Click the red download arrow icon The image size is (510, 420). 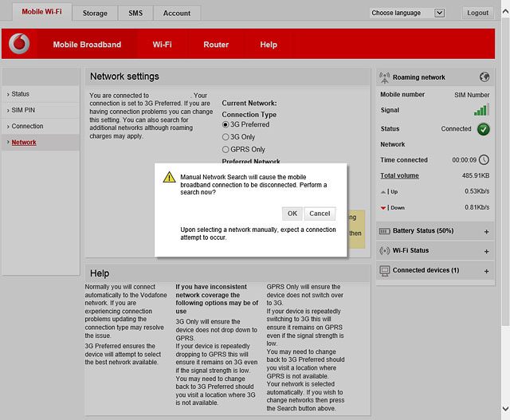click(383, 208)
